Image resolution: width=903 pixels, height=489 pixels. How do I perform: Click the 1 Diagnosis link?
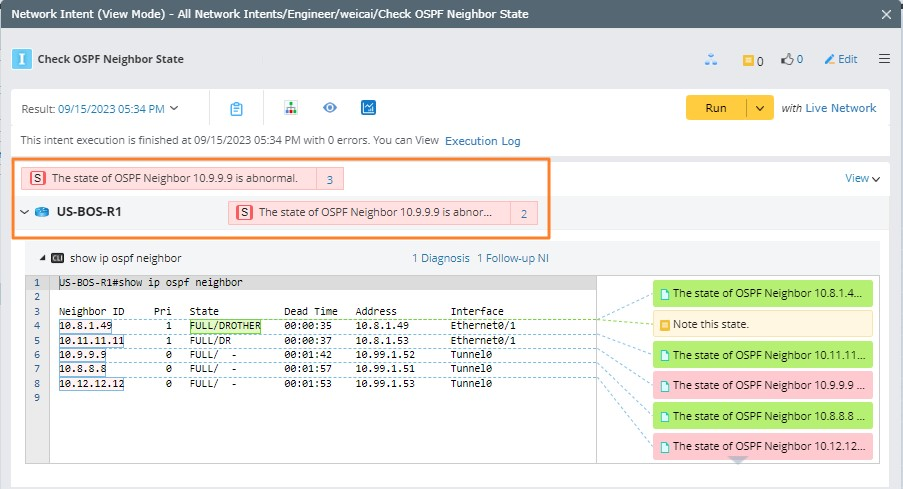[440, 258]
